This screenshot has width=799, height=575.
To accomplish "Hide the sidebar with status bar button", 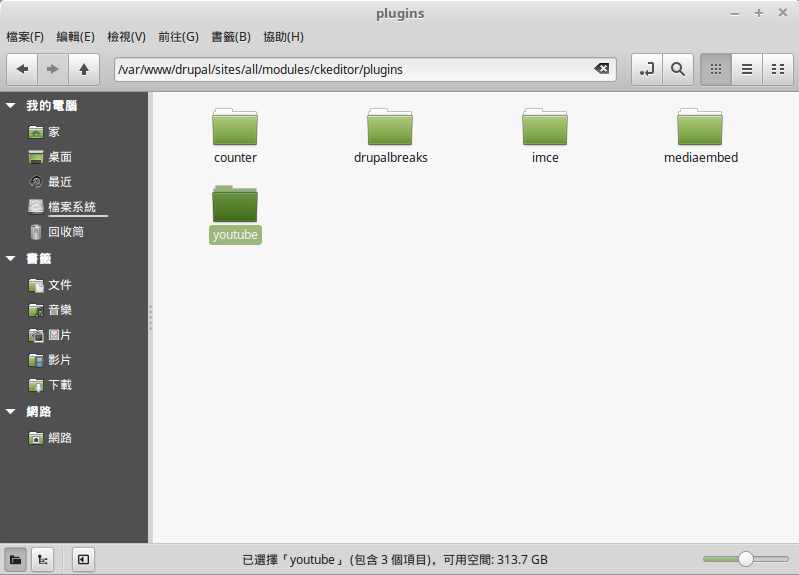I will tap(84, 560).
